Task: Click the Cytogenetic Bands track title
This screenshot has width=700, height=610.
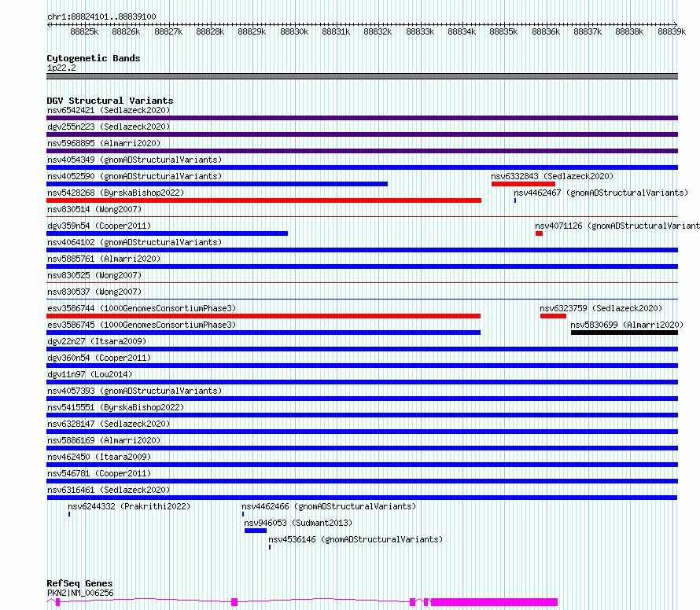Action: click(94, 58)
